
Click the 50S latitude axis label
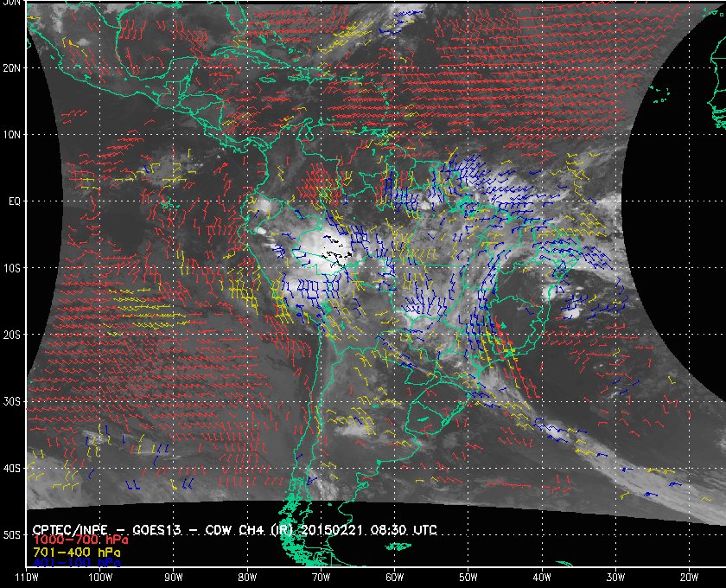pyautogui.click(x=11, y=534)
